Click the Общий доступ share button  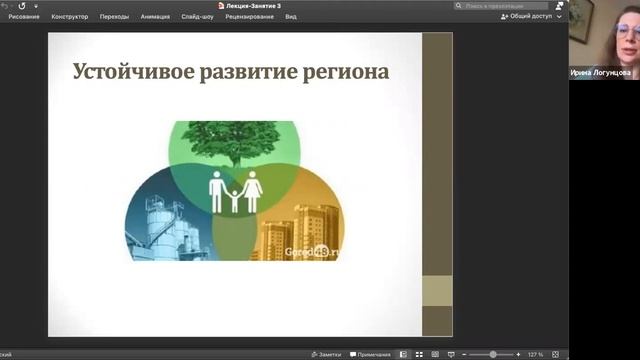(527, 16)
